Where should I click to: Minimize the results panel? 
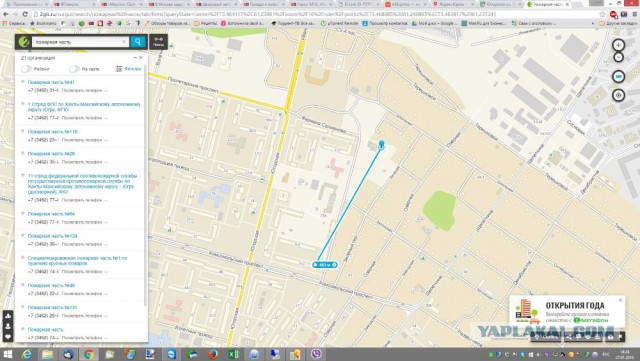point(135,58)
